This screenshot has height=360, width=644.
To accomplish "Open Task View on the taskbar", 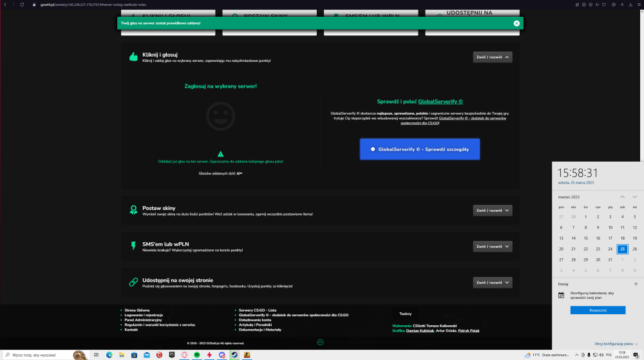I will [96, 355].
